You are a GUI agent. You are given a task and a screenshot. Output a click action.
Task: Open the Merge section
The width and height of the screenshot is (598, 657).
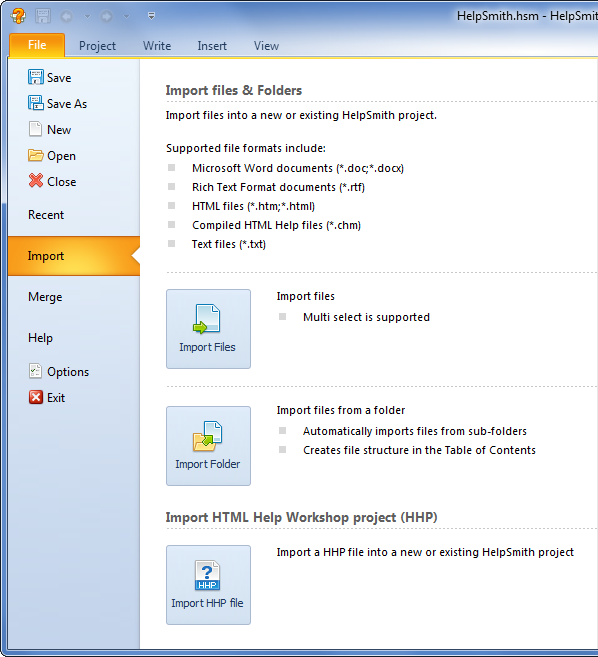tap(45, 297)
